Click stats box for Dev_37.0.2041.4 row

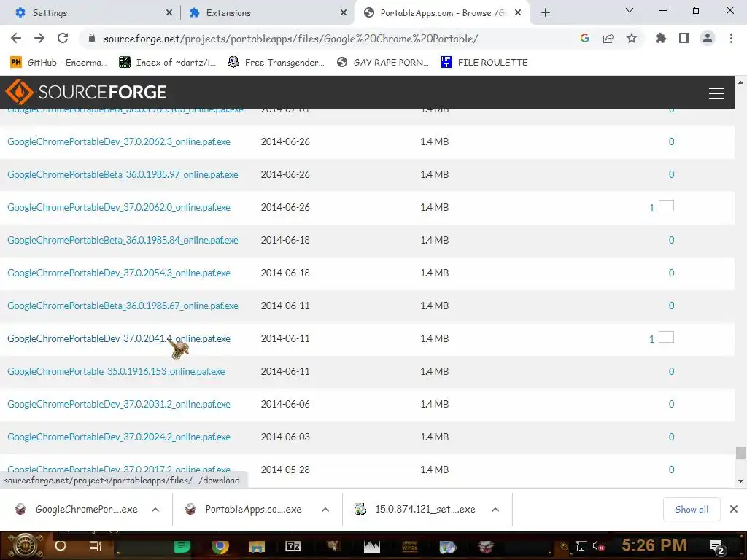tap(666, 337)
